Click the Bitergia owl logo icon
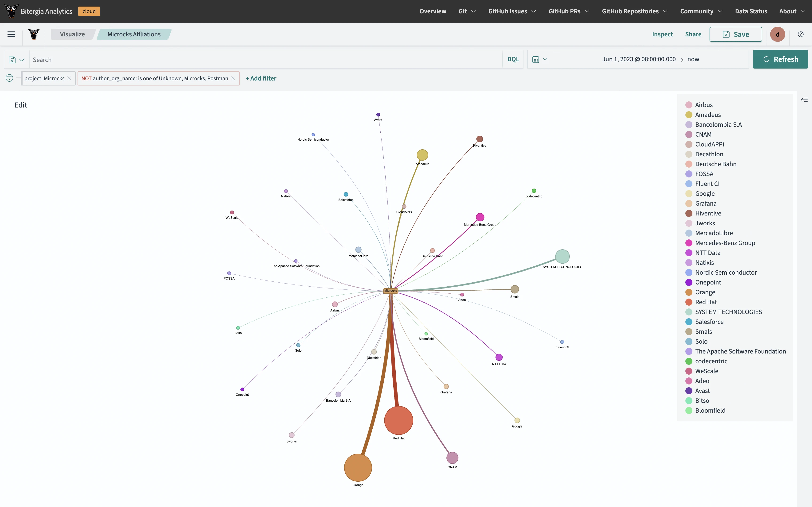 (34, 34)
